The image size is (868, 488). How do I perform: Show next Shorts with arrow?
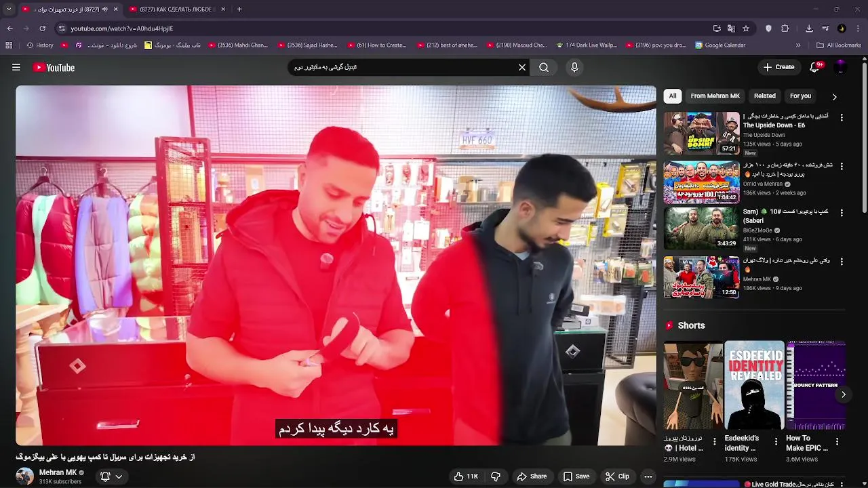[844, 394]
